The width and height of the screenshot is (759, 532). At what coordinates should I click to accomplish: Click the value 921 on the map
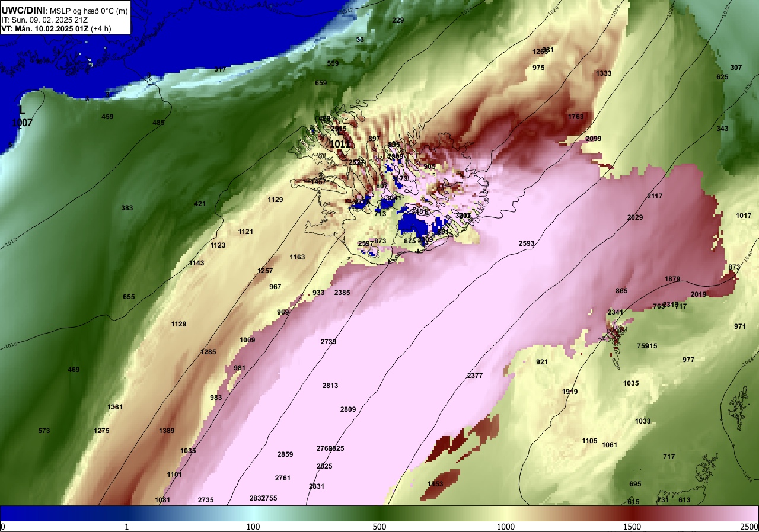tap(542, 362)
